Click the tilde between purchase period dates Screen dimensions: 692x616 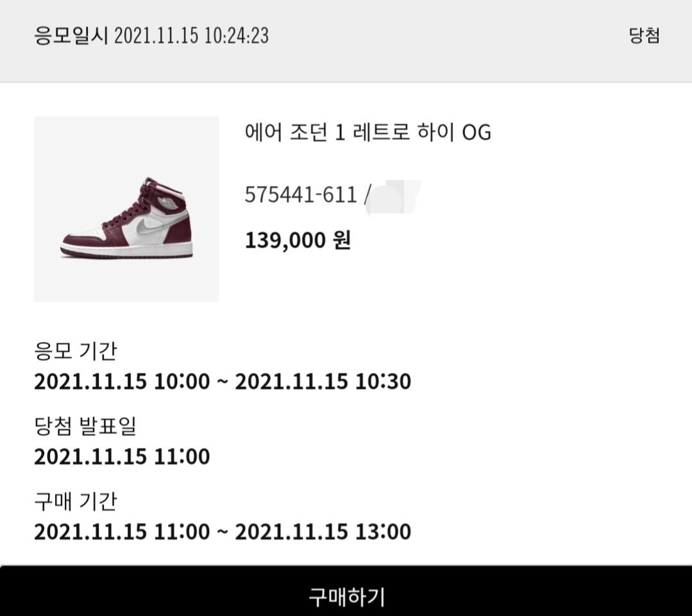(223, 532)
